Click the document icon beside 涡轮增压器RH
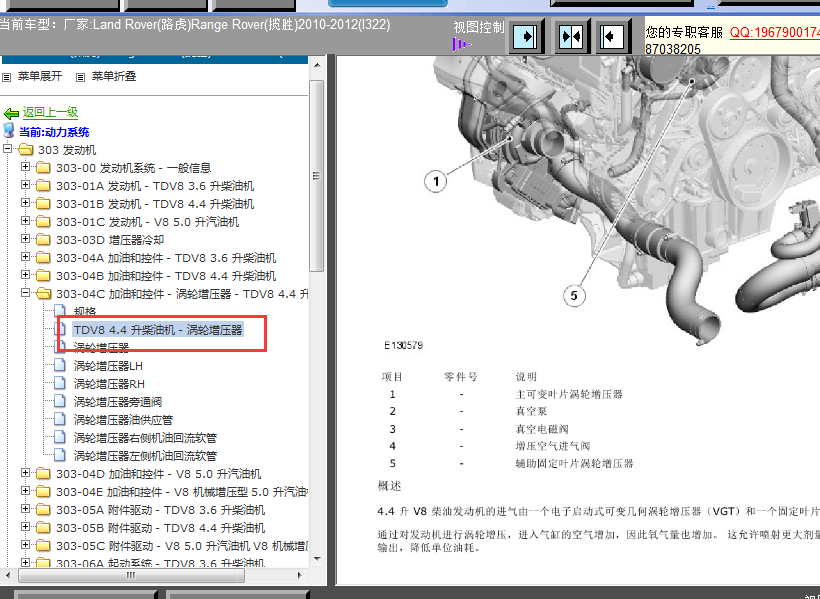The image size is (820, 599). click(60, 383)
